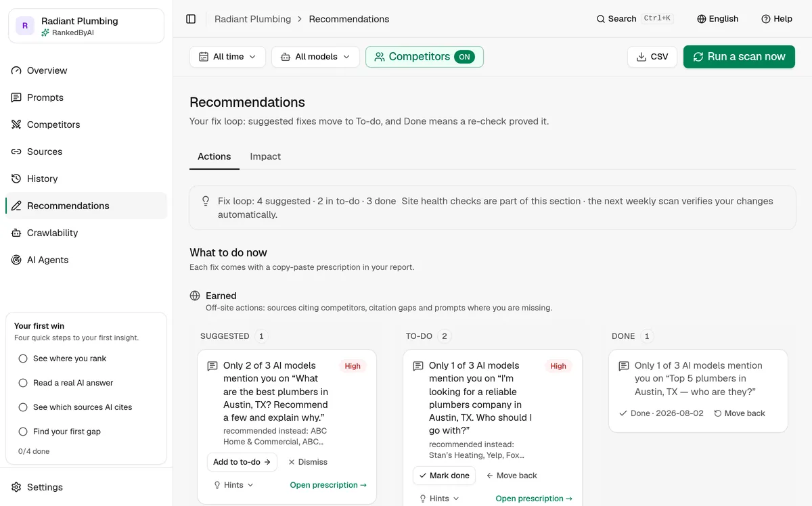Click the globe icon next to Earned
This screenshot has height=506, width=812.
tap(195, 296)
